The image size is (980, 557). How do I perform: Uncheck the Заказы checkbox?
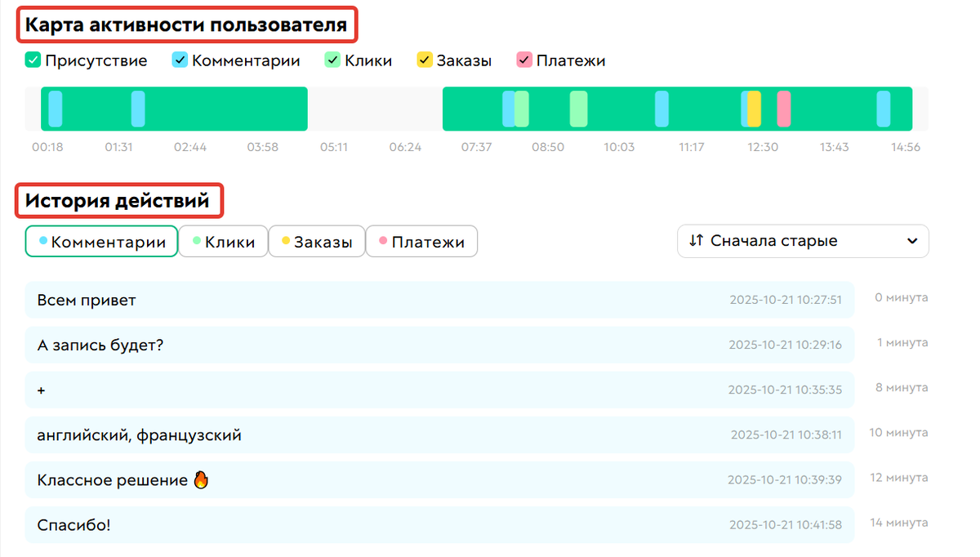coord(425,60)
